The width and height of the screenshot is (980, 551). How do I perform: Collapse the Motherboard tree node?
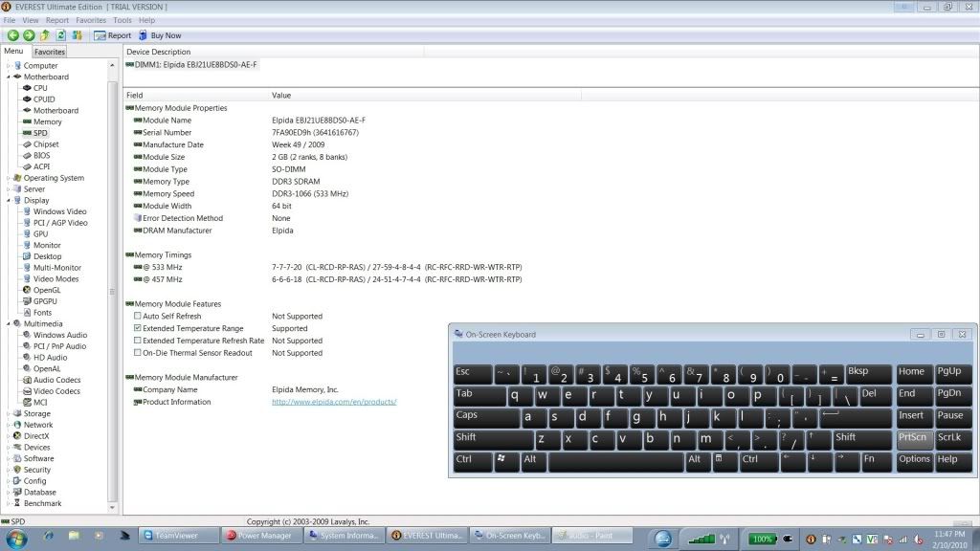coord(8,77)
